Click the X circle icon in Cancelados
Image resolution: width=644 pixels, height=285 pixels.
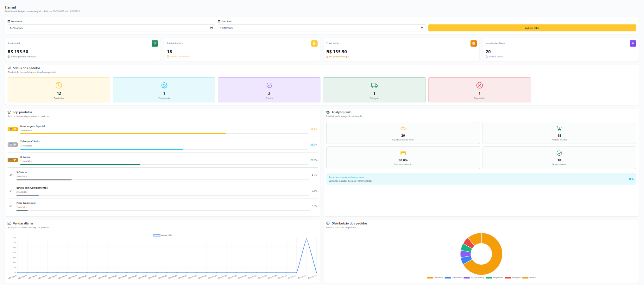pyautogui.click(x=479, y=85)
